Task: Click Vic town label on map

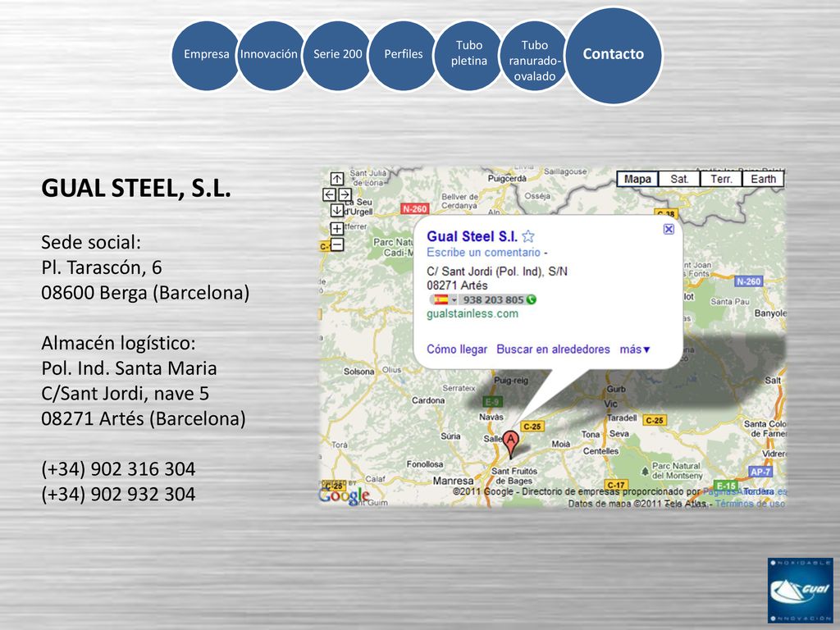Action: click(x=610, y=404)
